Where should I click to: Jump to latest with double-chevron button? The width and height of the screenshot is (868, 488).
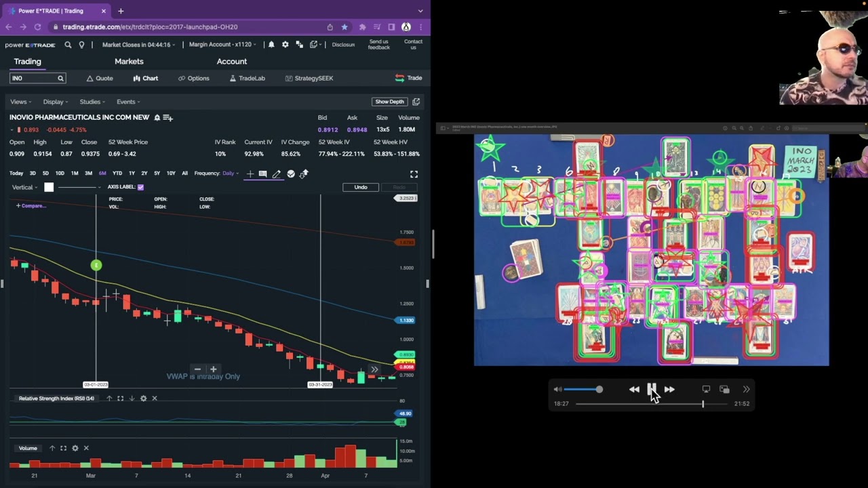[374, 369]
